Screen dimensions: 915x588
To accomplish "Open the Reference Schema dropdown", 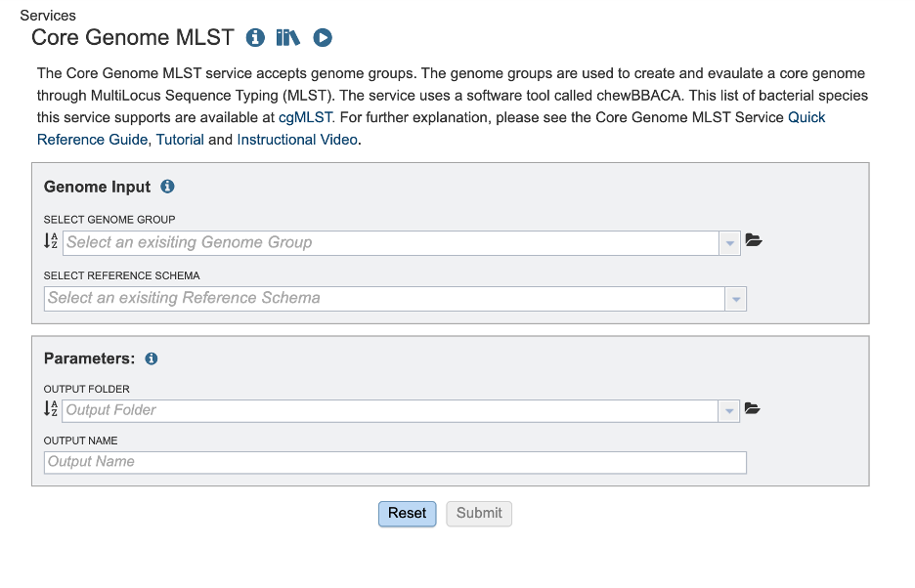I will coord(735,298).
